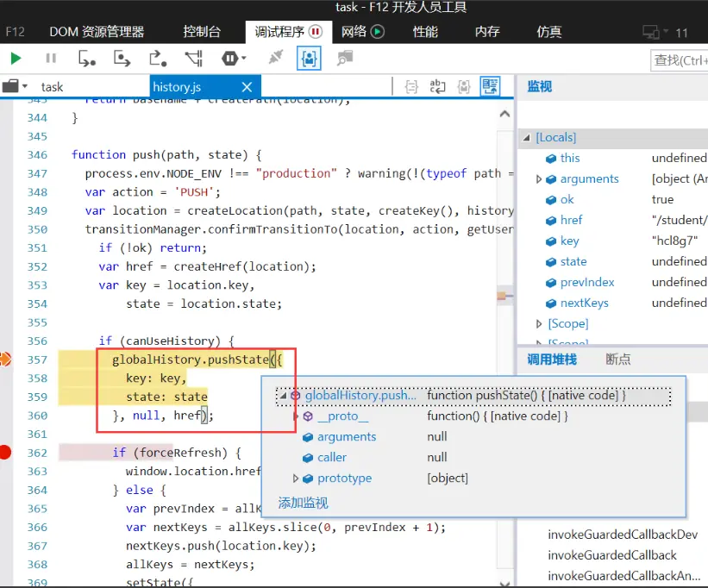Open the 内存 tab

[487, 32]
